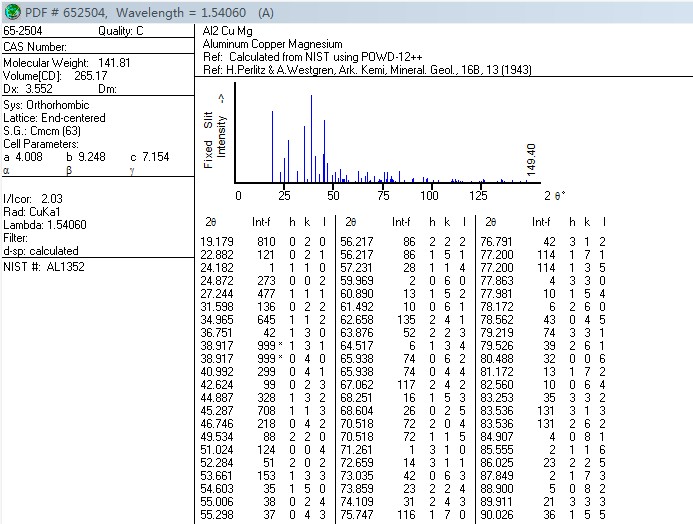The width and height of the screenshot is (693, 524).
Task: Click the 2θ value 79.219
Action: tap(497, 333)
